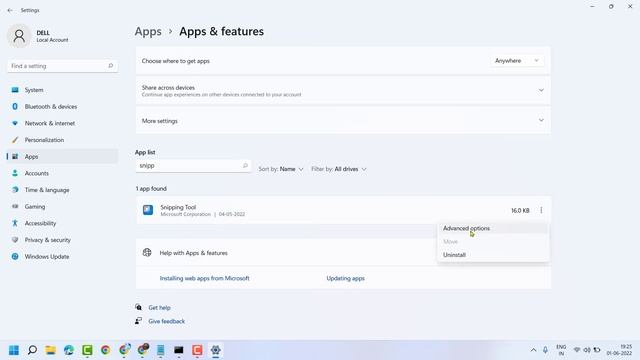Open the Filter by All drives dropdown
The height and width of the screenshot is (360, 640).
click(x=339, y=169)
